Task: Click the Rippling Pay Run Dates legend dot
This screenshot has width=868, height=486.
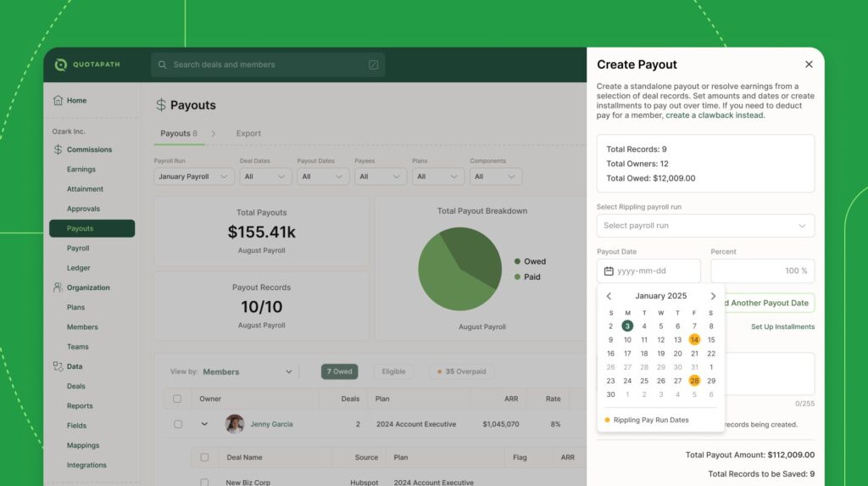Action: [x=607, y=420]
